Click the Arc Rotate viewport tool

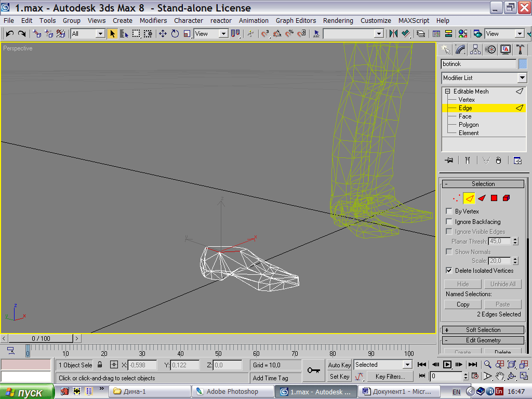coord(512,376)
